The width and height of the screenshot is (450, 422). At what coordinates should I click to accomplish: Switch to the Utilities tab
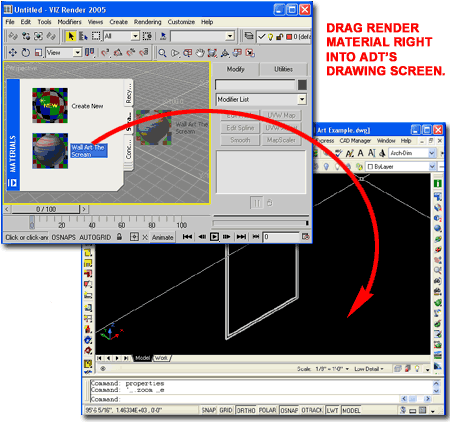click(283, 69)
